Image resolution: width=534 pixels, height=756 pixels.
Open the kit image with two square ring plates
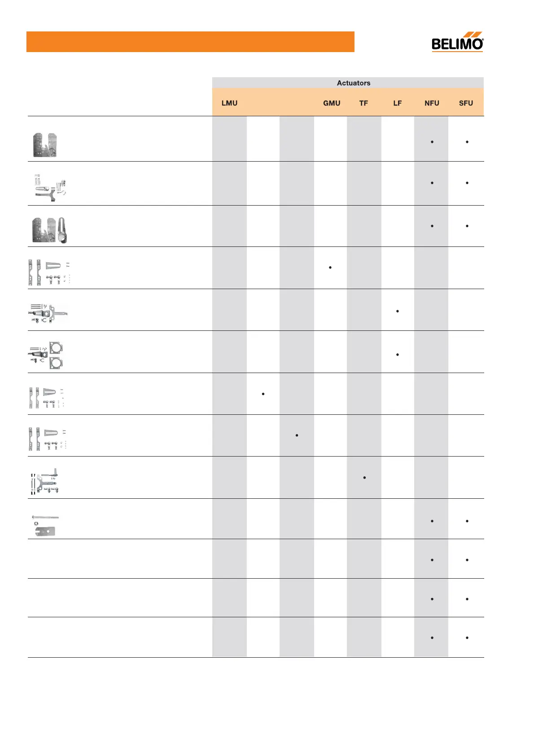tap(46, 355)
